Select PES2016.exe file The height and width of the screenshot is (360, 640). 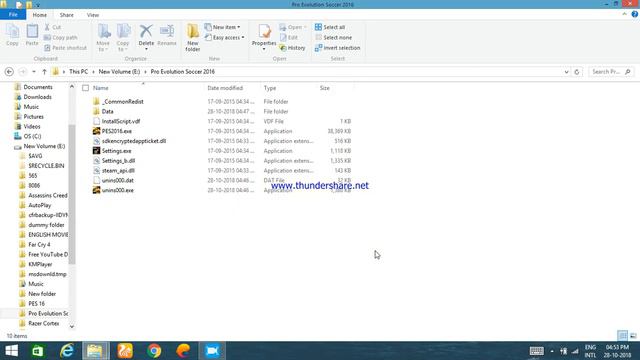tap(117, 131)
